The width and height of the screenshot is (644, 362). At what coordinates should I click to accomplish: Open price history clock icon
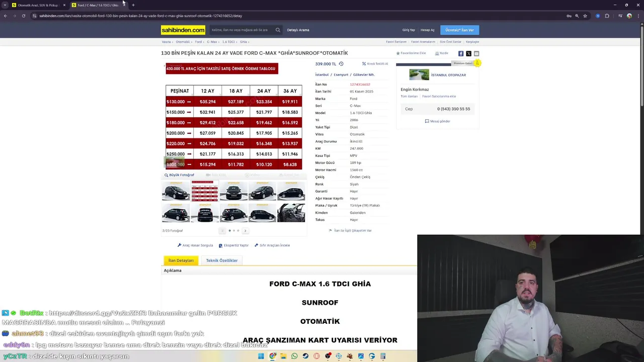point(341,64)
